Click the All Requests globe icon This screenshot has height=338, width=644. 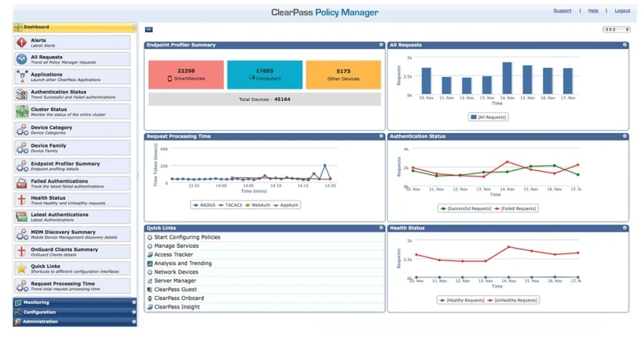tap(21, 60)
